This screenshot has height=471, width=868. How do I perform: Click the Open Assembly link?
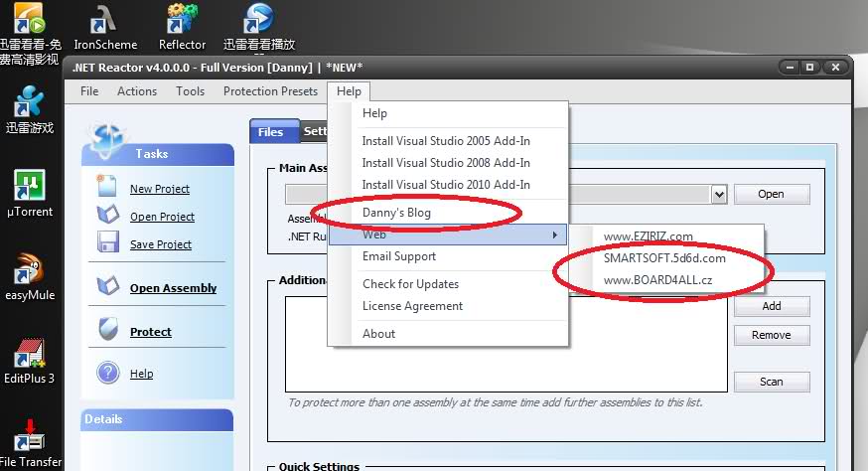[x=173, y=288]
